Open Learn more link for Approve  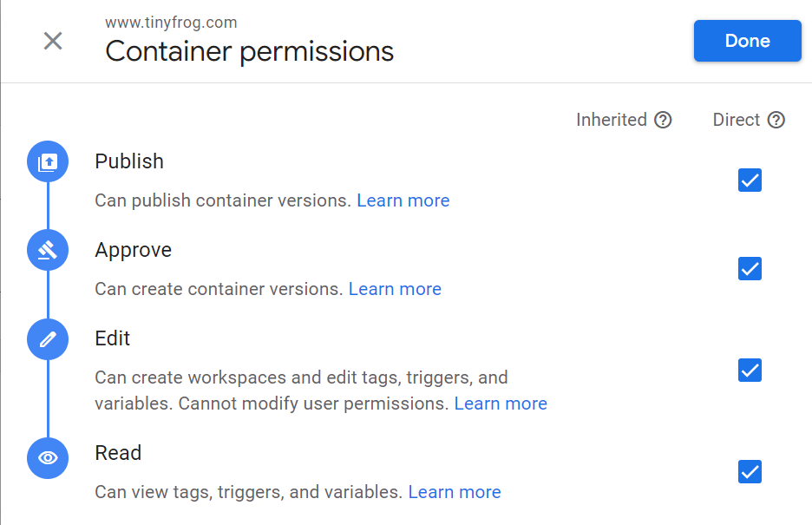[395, 289]
